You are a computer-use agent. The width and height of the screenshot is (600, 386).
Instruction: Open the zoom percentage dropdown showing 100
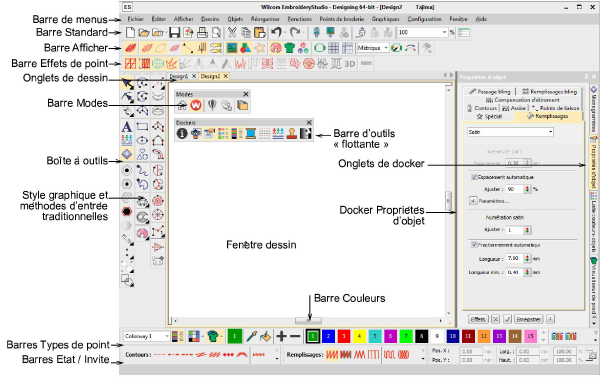click(x=444, y=33)
